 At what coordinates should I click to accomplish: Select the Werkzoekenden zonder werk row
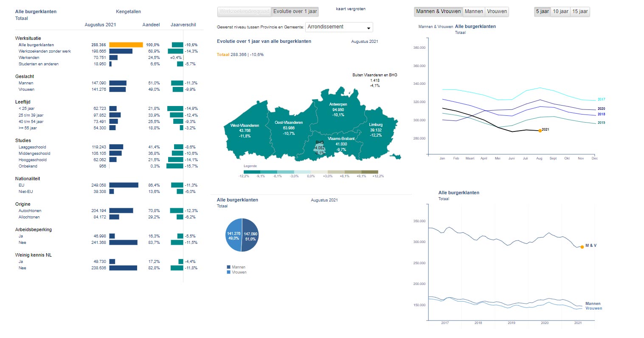[x=45, y=51]
